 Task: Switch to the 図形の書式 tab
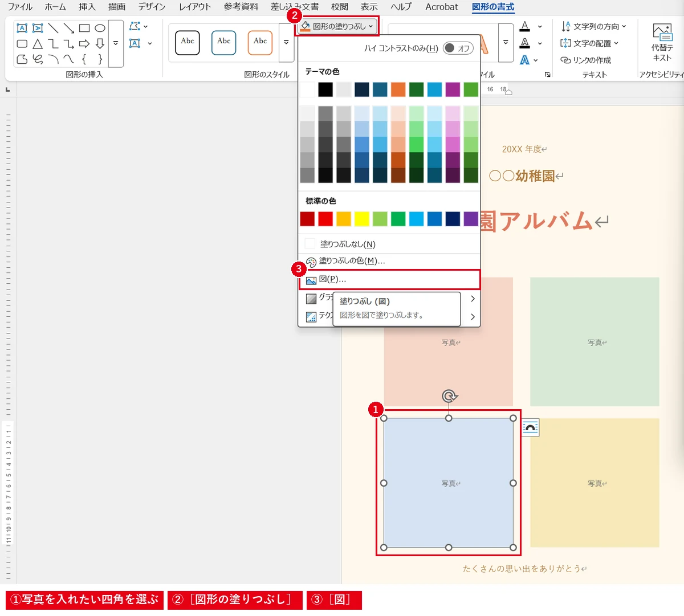point(493,7)
